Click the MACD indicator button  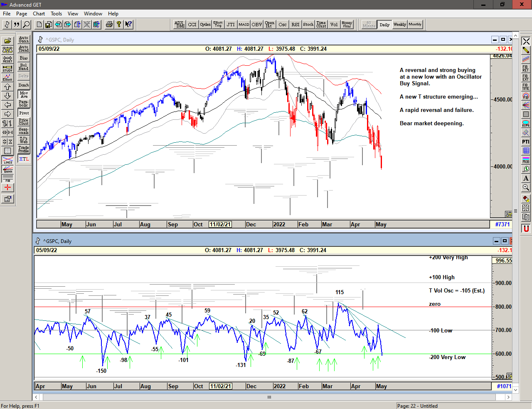244,25
